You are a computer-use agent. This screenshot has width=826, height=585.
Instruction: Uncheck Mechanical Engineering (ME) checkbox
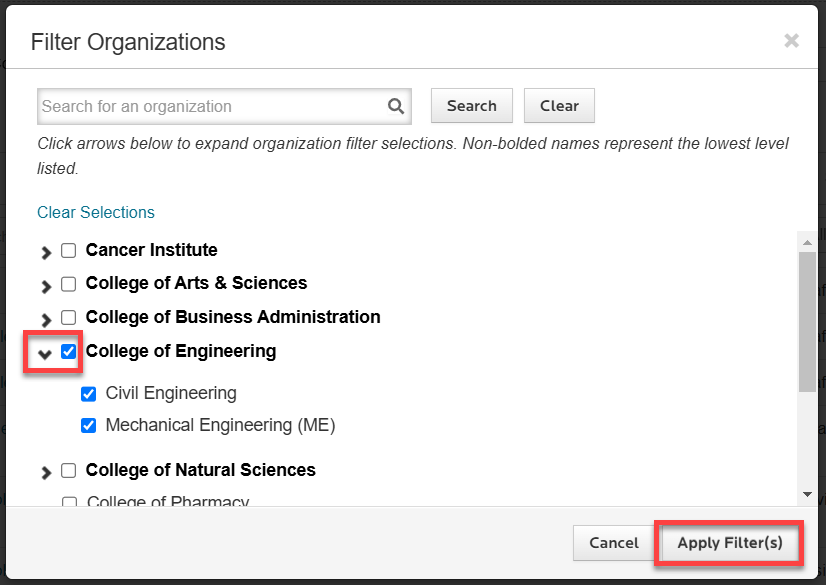88,426
